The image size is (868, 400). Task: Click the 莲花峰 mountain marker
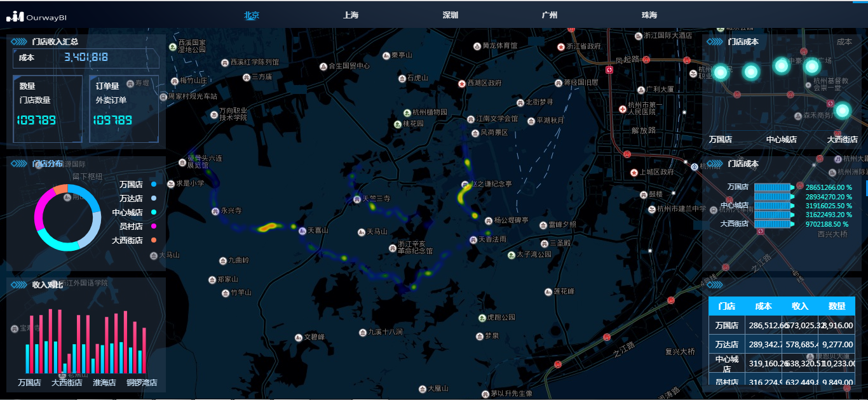coord(548,291)
